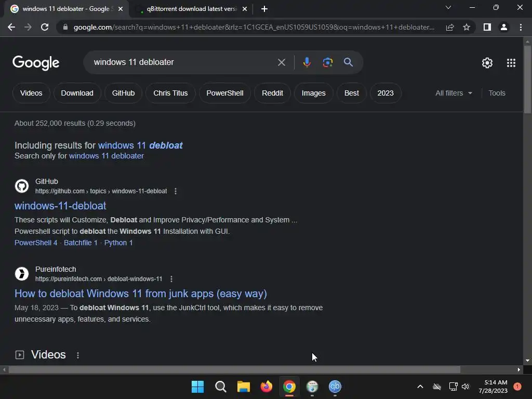Open Chrome side panel
The image size is (532, 399).
click(x=487, y=27)
